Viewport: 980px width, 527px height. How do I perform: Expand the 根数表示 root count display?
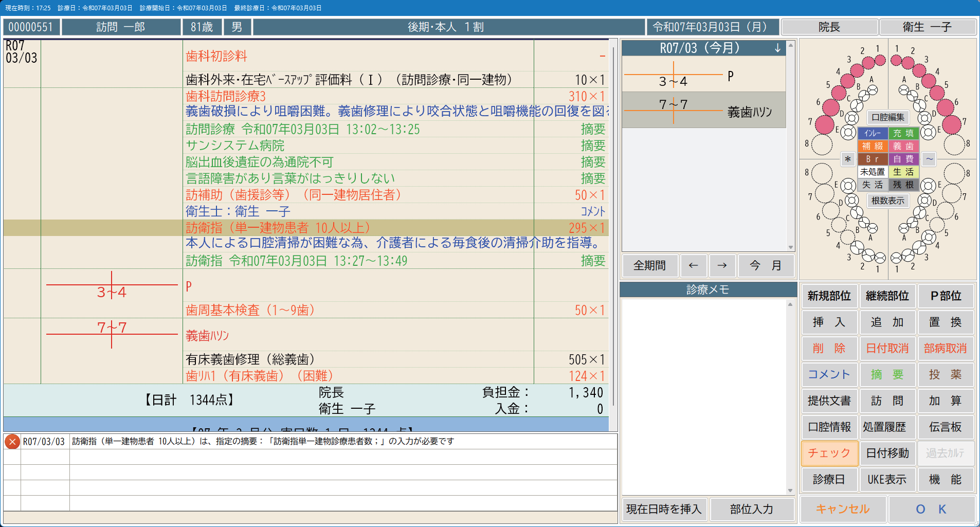pos(888,201)
